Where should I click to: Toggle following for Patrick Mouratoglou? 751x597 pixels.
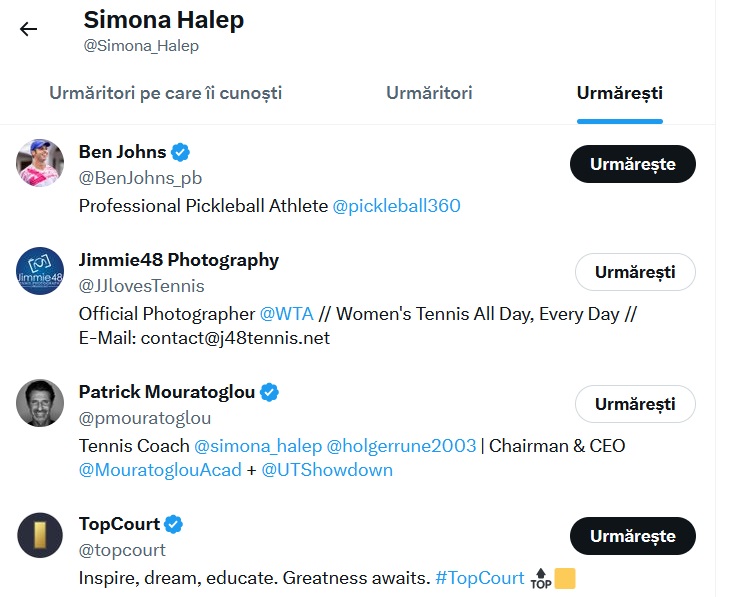635,404
